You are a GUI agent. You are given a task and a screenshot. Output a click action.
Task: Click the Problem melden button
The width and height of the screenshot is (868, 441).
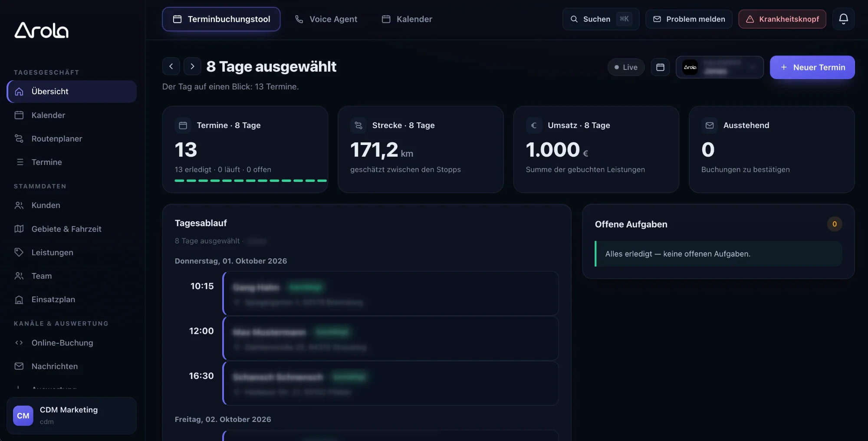tap(689, 19)
